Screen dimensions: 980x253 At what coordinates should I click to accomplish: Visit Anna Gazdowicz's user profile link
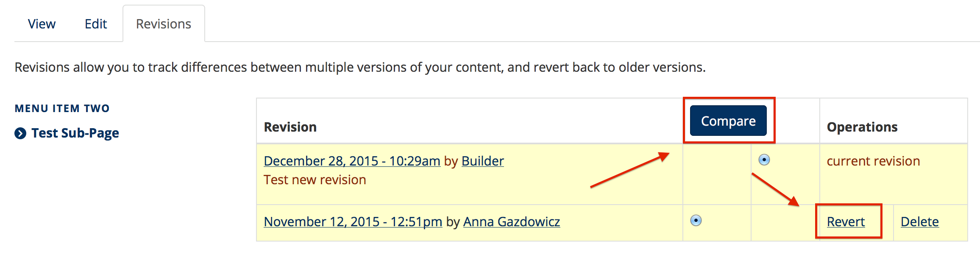(512, 222)
